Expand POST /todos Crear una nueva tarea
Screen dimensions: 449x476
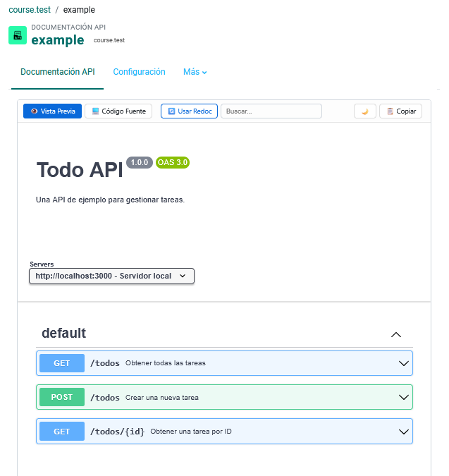[224, 397]
